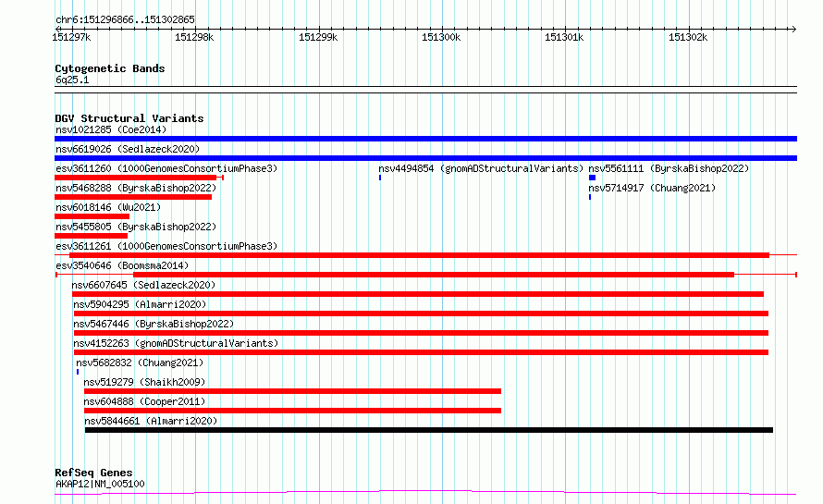823x504 pixels.
Task: Click the chr6:151296866..151302865 coordinates text
Action: 125,19
